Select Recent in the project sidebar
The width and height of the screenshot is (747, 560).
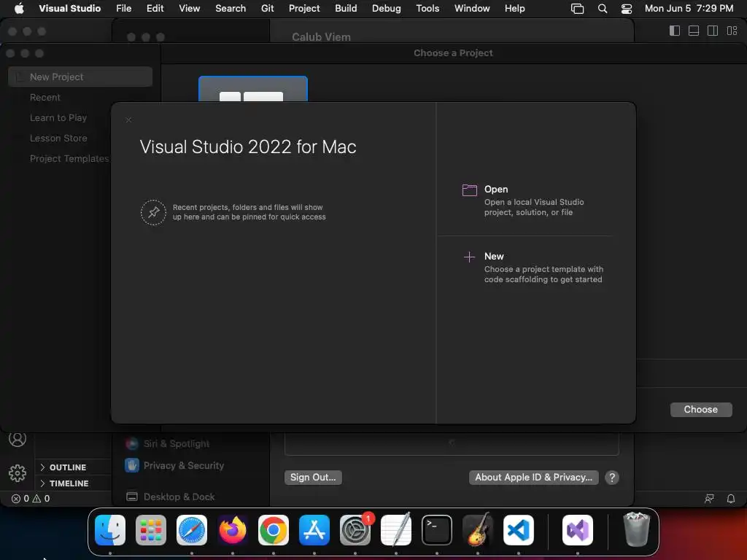pos(45,97)
